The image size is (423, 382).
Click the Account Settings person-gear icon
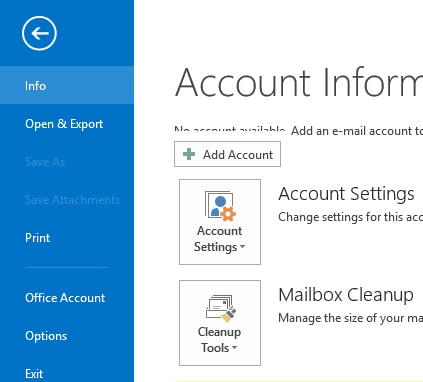point(220,206)
